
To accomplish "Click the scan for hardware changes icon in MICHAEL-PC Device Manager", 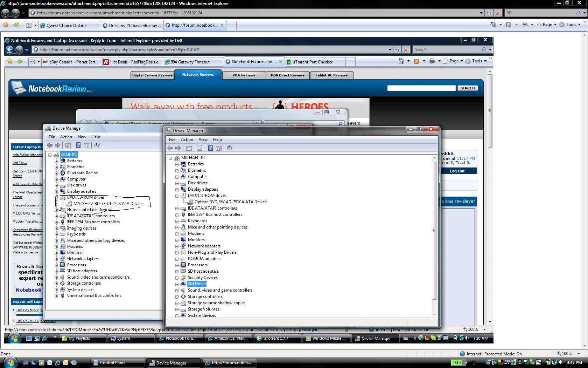I will pos(230,148).
